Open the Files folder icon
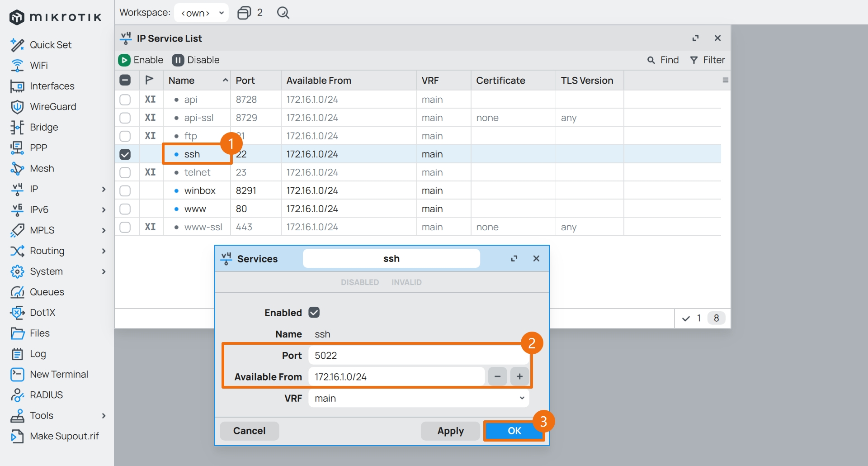Screen dimensions: 868x466 pyautogui.click(x=17, y=333)
